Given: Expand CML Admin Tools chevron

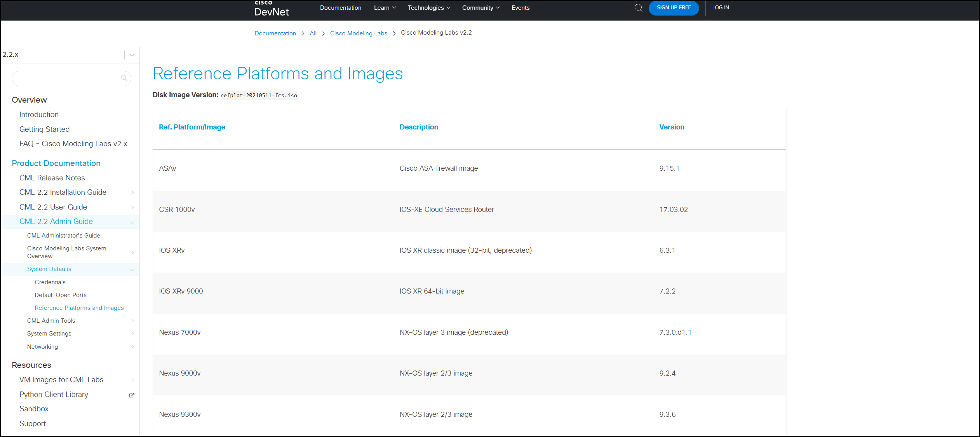Looking at the screenshot, I should [132, 321].
